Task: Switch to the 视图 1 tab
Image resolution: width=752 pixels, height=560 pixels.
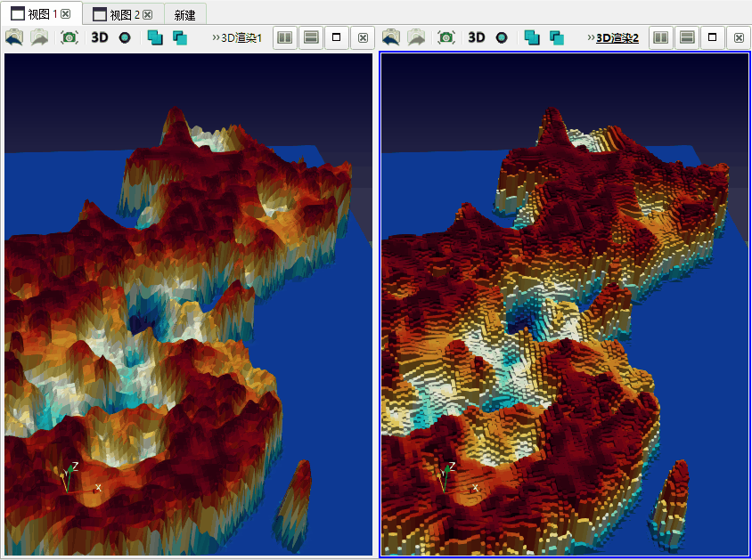Action: click(41, 14)
